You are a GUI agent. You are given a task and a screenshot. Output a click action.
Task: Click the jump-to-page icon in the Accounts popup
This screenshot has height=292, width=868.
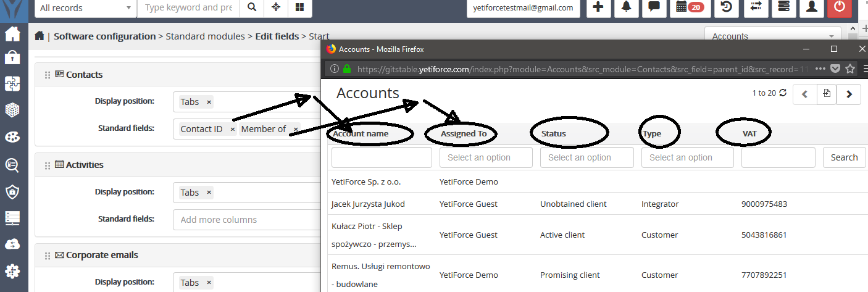click(827, 94)
